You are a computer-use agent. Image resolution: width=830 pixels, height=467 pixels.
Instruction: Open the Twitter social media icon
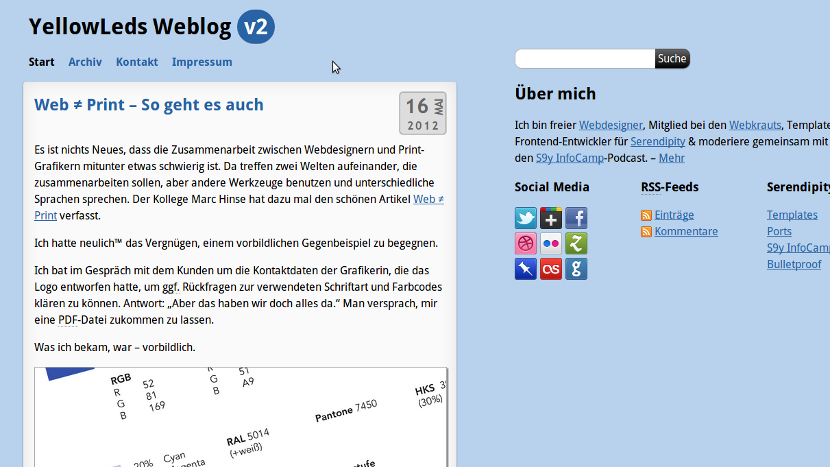pyautogui.click(x=526, y=219)
